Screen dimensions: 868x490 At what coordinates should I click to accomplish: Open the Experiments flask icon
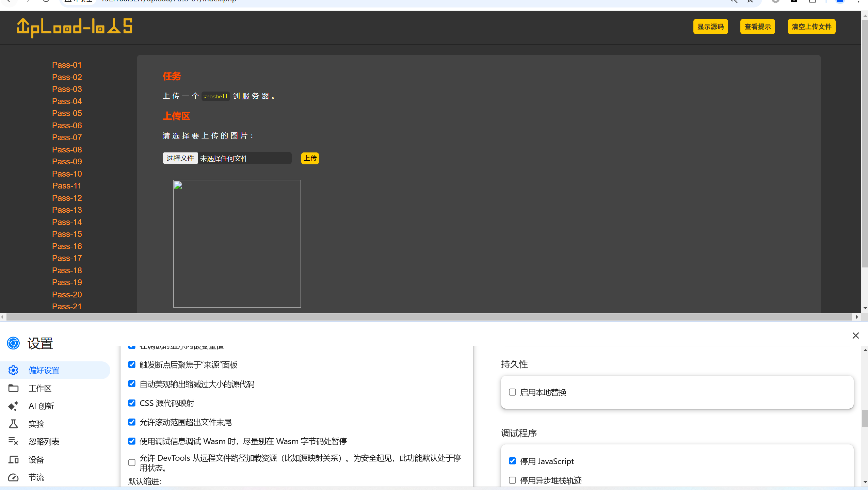13,424
